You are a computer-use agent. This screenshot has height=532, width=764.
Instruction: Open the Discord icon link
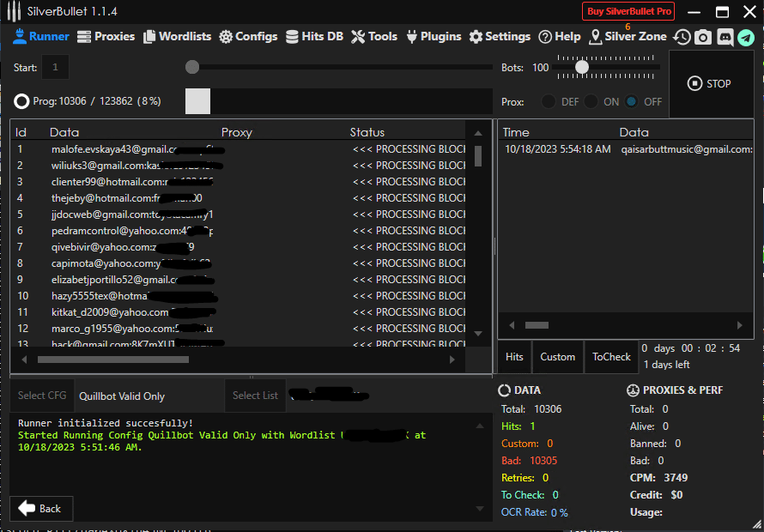click(725, 37)
